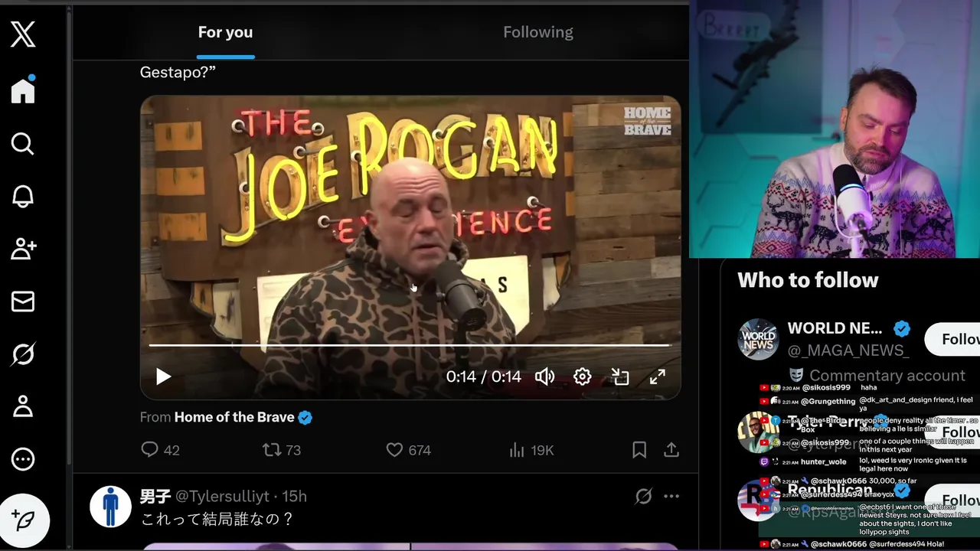The image size is (980, 551).
Task: Like the post with 674 likes
Action: [x=408, y=450]
